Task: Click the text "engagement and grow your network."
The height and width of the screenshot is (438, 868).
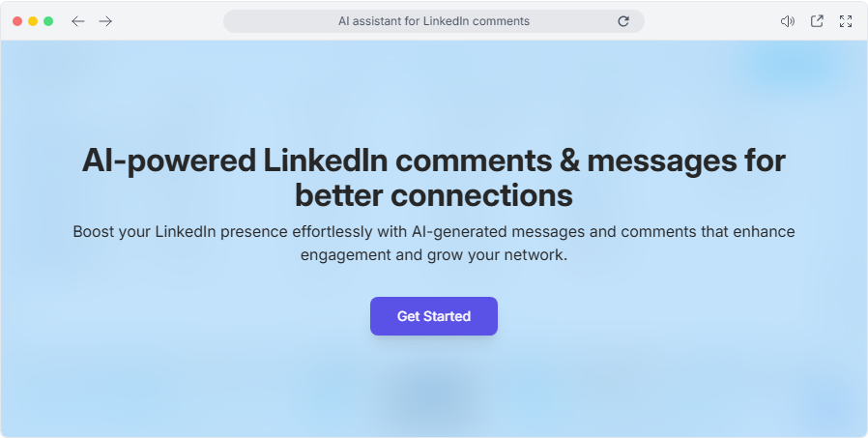Action: tap(434, 255)
